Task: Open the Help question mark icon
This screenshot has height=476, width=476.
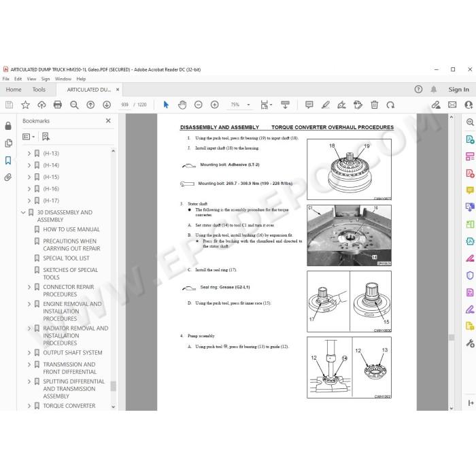Action: [418, 89]
